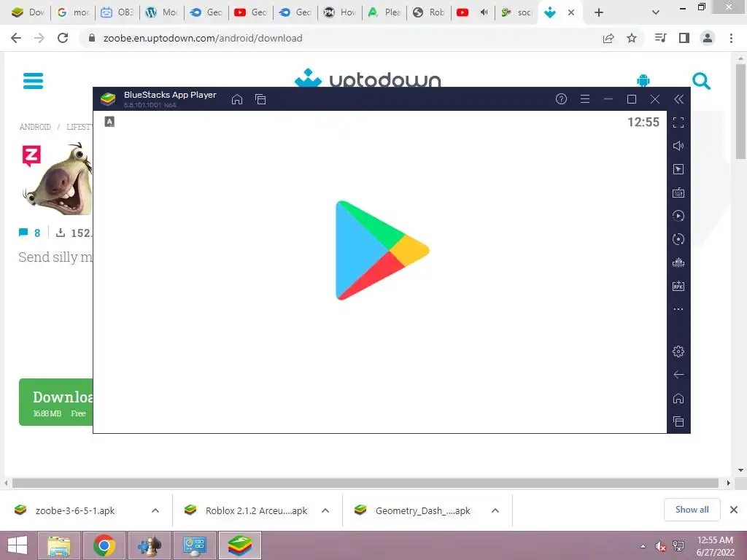Image resolution: width=747 pixels, height=560 pixels.
Task: Open Chrome three-dot menu
Action: click(x=731, y=38)
